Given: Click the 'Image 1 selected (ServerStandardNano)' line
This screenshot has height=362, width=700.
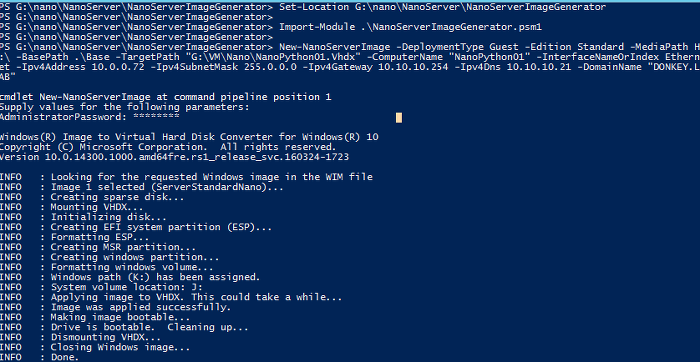Looking at the screenshot, I should point(142,187).
